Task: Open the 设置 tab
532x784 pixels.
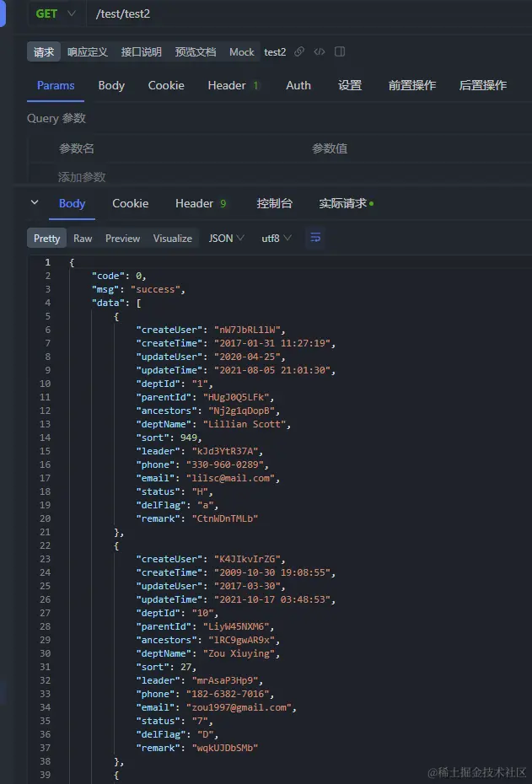Action: pyautogui.click(x=350, y=85)
